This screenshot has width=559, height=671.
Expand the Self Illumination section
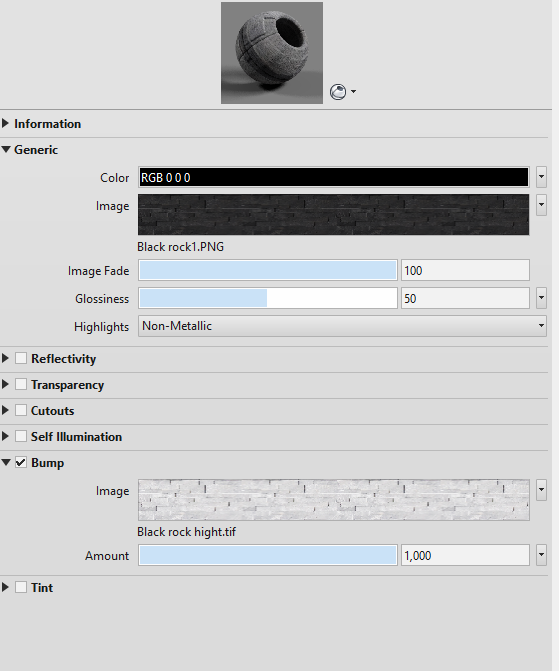click(5, 436)
